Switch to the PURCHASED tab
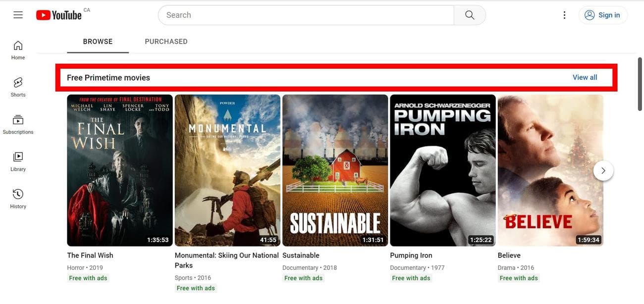 [x=166, y=42]
